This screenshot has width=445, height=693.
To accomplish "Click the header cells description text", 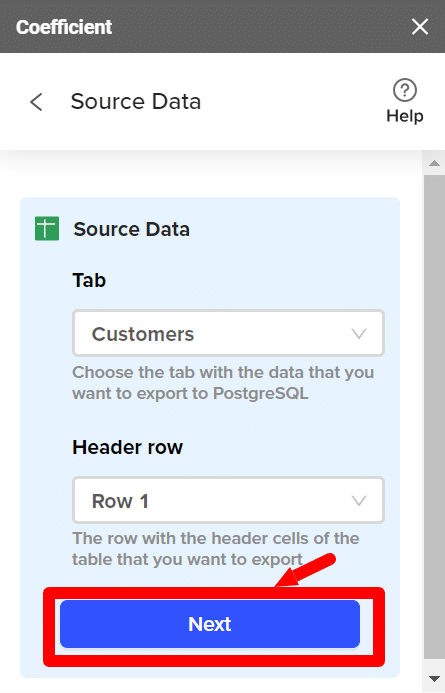I will tap(216, 549).
